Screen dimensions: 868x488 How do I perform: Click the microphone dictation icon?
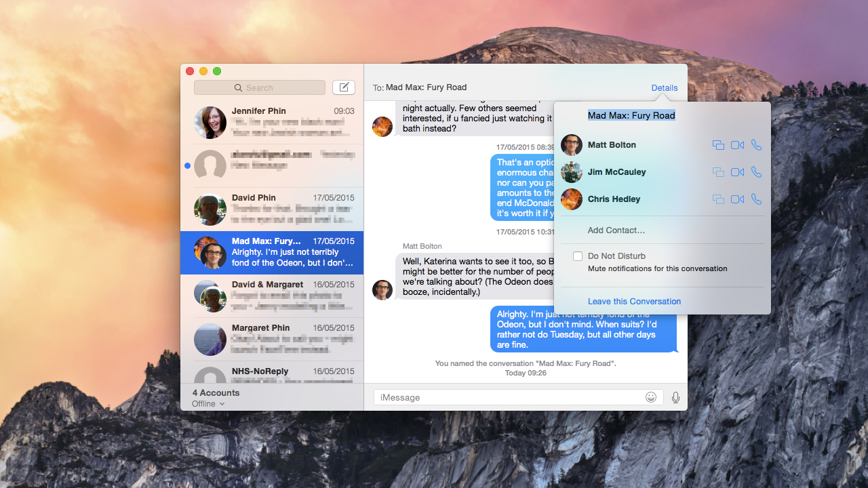(x=675, y=397)
